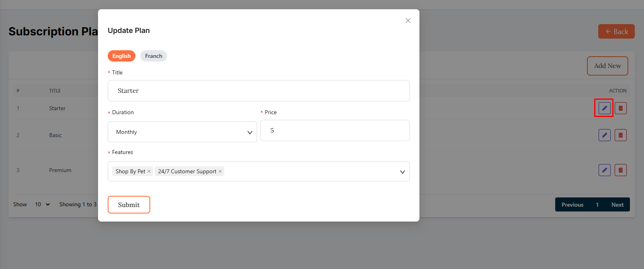This screenshot has height=269, width=644.
Task: Edit the Premium plan via pencil icon
Action: click(604, 170)
